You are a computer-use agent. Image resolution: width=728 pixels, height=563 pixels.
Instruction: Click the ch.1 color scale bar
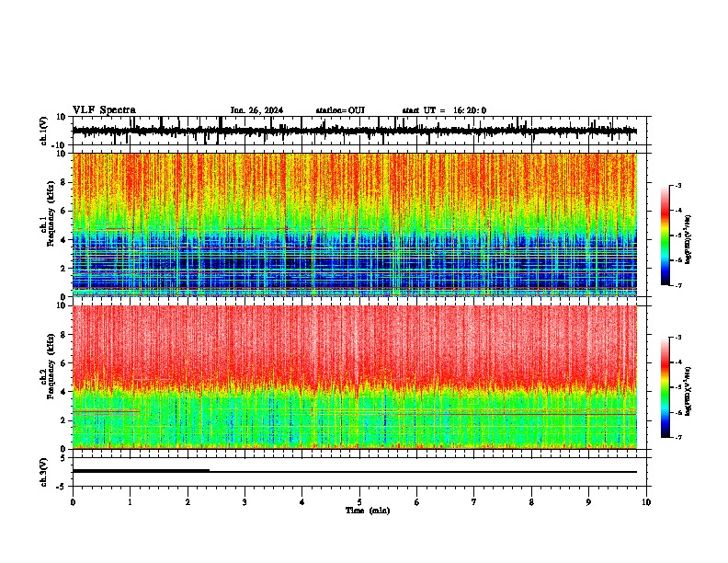[665, 235]
